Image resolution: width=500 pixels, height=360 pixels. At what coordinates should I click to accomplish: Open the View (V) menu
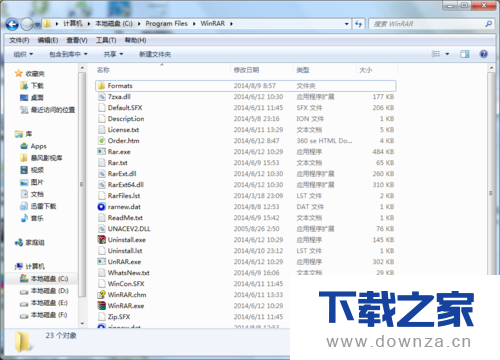77,40
